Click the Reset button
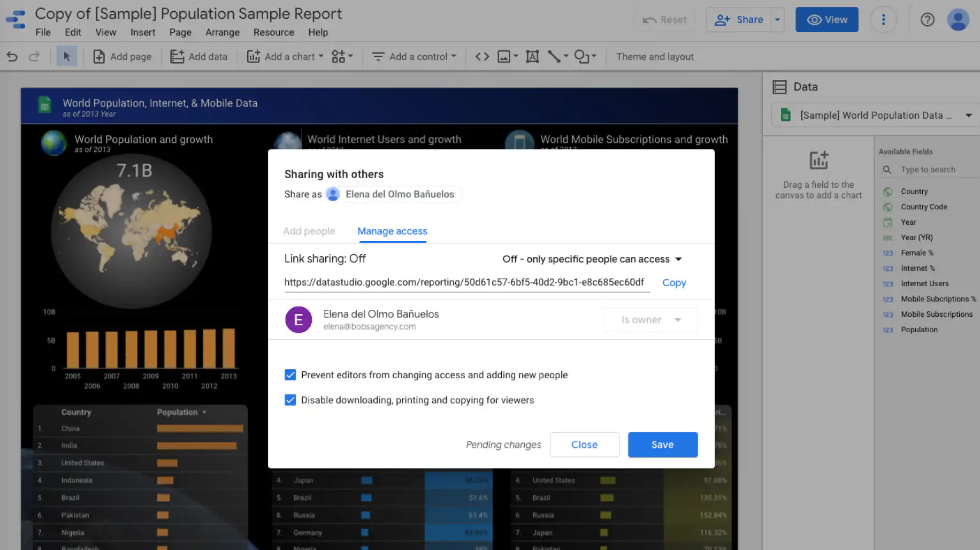The width and height of the screenshot is (980, 550). click(x=664, y=20)
